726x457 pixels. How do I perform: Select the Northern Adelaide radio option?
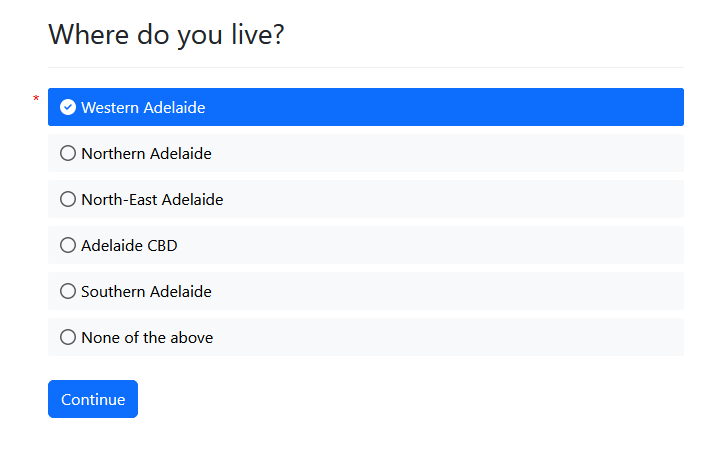365,154
